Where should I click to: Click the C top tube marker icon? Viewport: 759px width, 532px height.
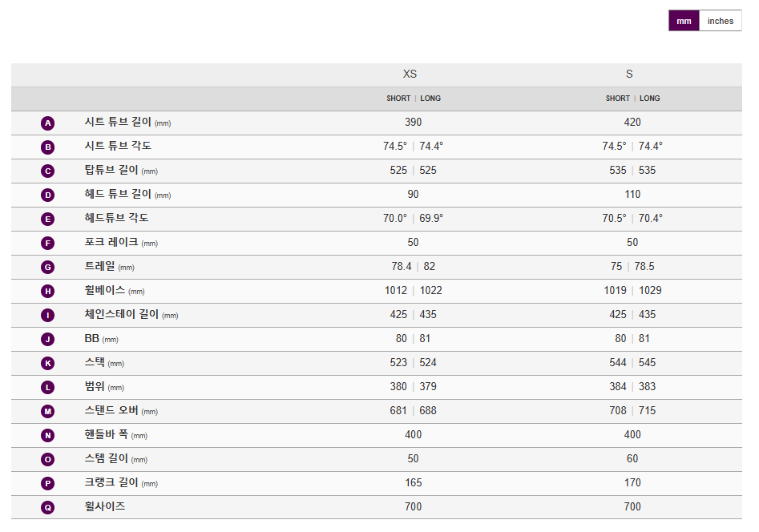click(x=47, y=171)
